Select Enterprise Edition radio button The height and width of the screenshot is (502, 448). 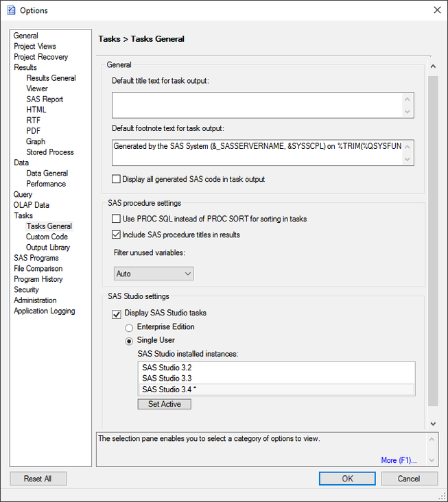129,328
